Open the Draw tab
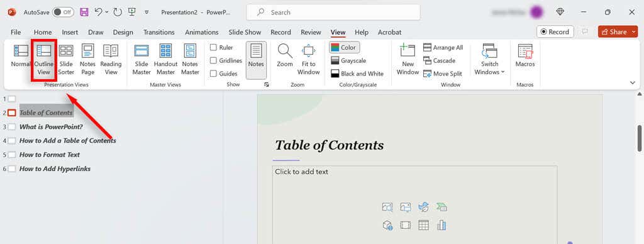Viewport: 644px width, 244px height. (x=96, y=32)
